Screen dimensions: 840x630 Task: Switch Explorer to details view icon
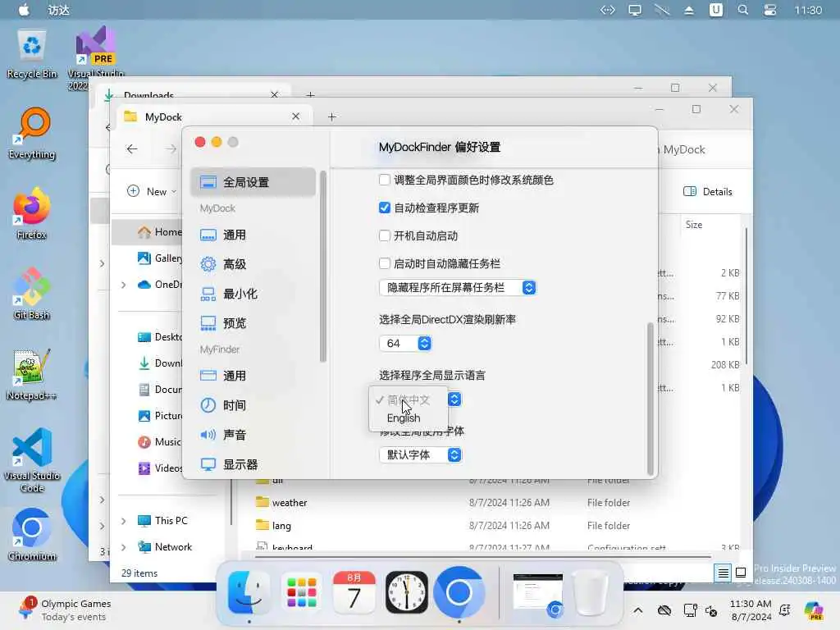pyautogui.click(x=723, y=573)
